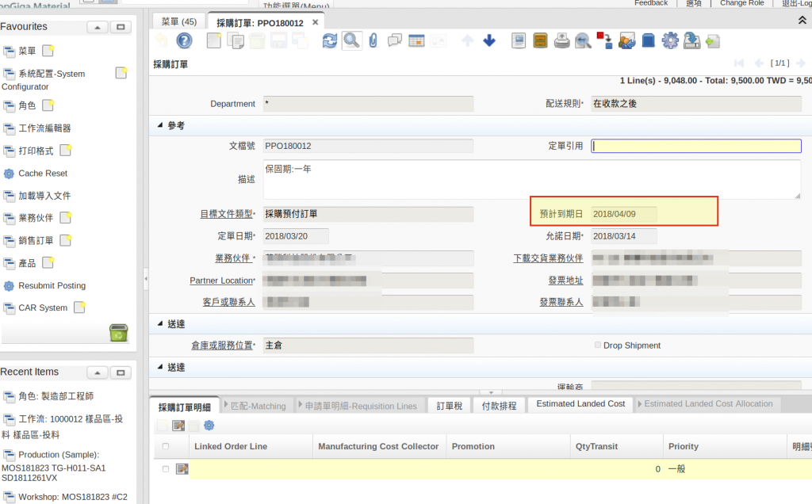Collapse the left side panel splitter arrow

click(x=146, y=278)
